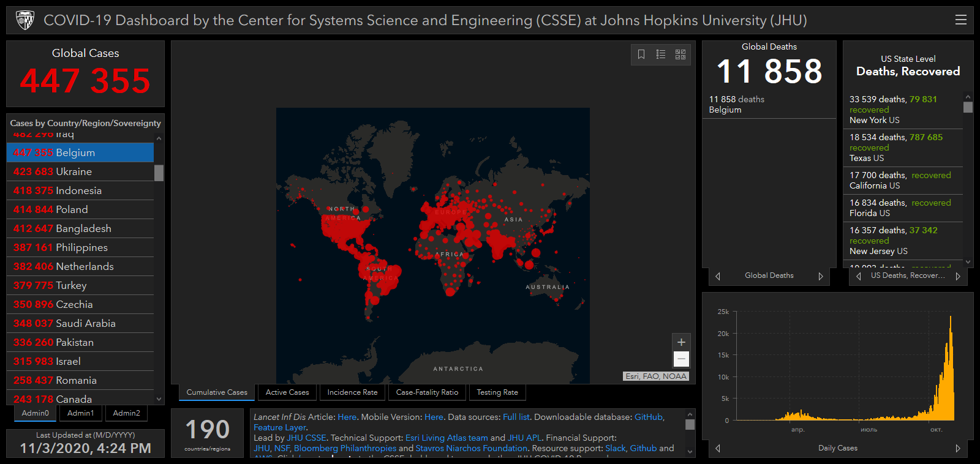Click the Esri, FAO, NOAA attribution

pyautogui.click(x=656, y=376)
